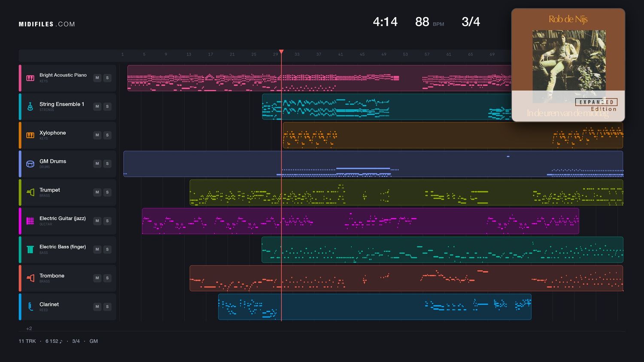Click the 3/4 status bar entry
The width and height of the screenshot is (644, 362).
[76, 341]
